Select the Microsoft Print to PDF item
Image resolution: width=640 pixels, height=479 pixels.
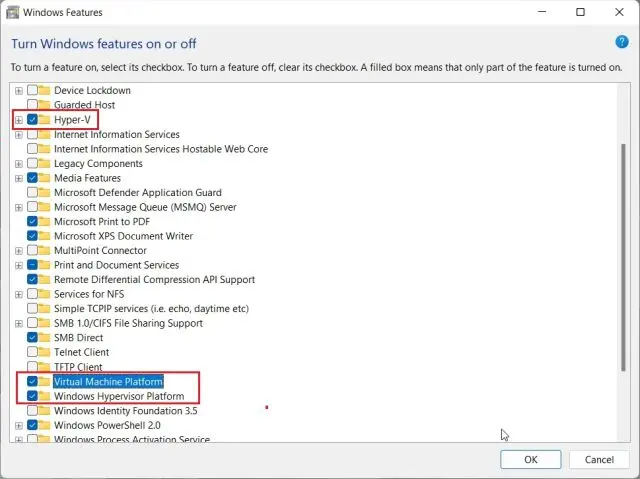pyautogui.click(x=100, y=221)
